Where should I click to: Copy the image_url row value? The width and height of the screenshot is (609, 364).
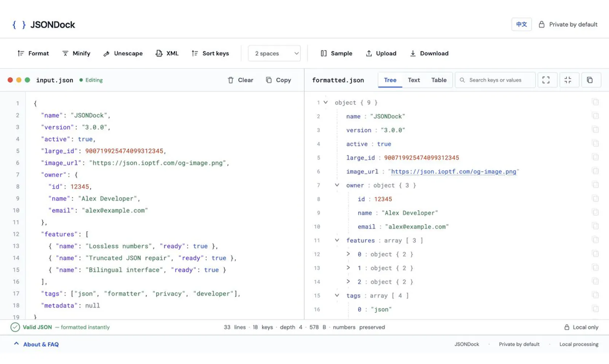(x=595, y=171)
